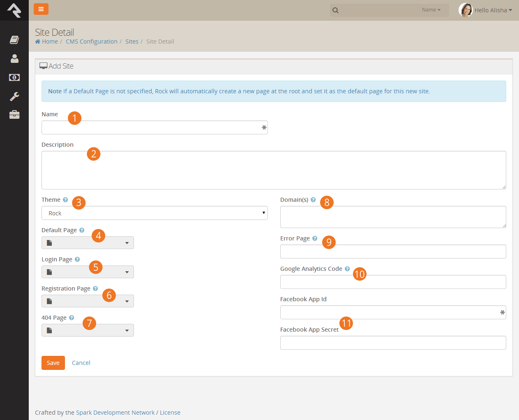The width and height of the screenshot is (519, 420).
Task: Open the Registration Page picker
Action: click(88, 301)
